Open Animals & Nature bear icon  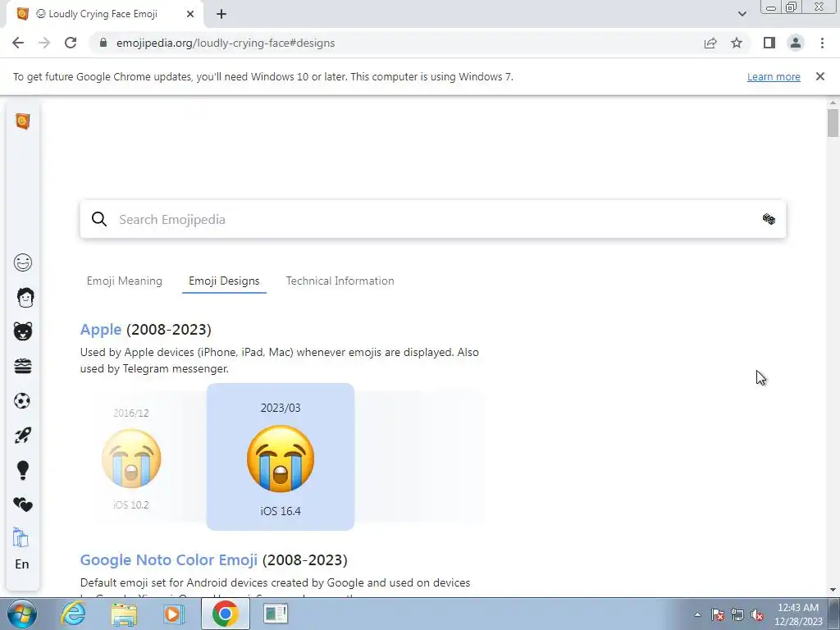click(22, 331)
